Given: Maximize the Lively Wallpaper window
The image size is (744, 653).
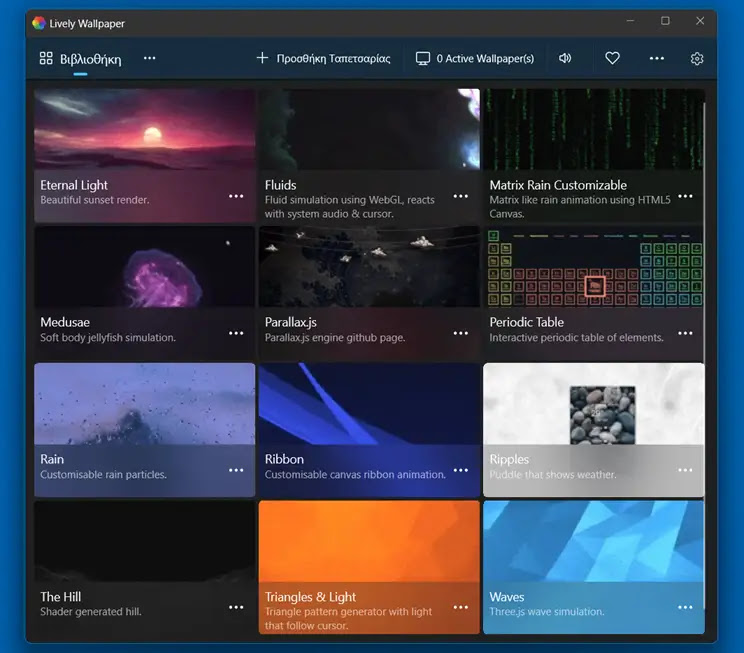Looking at the screenshot, I should click(665, 21).
